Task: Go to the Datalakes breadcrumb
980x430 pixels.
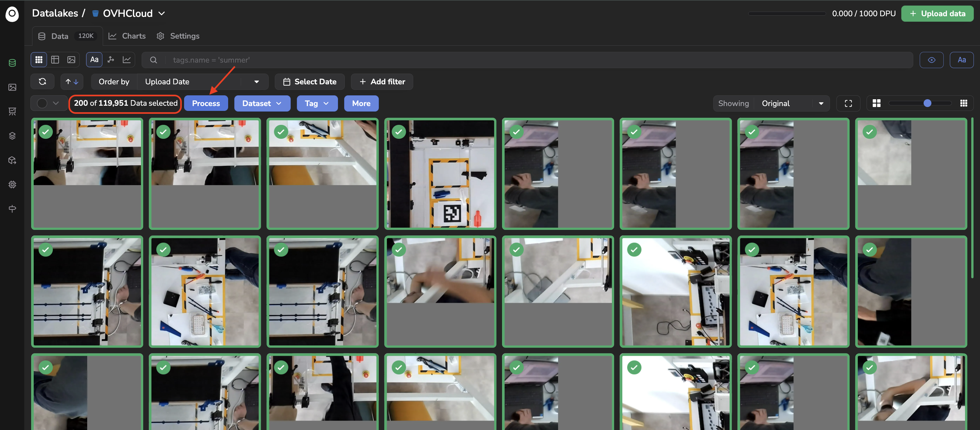Action: click(x=55, y=13)
